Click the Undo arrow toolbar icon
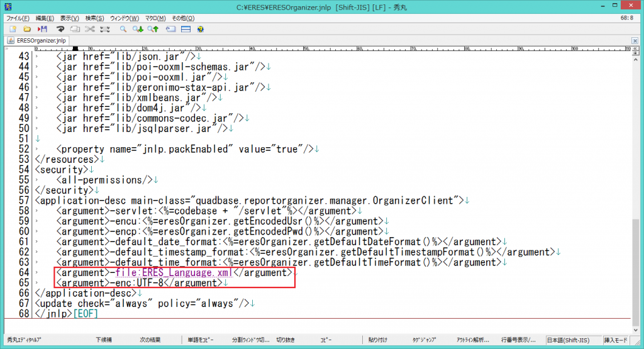The image size is (644, 349). (61, 29)
